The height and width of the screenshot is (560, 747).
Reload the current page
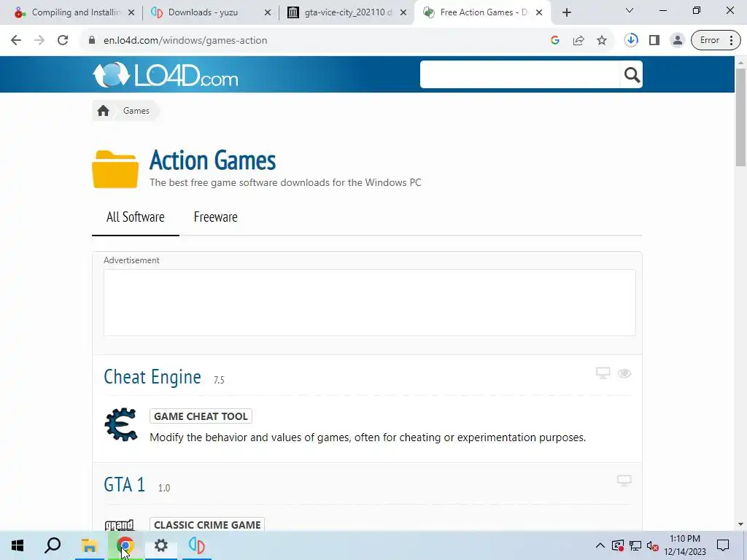(x=63, y=41)
